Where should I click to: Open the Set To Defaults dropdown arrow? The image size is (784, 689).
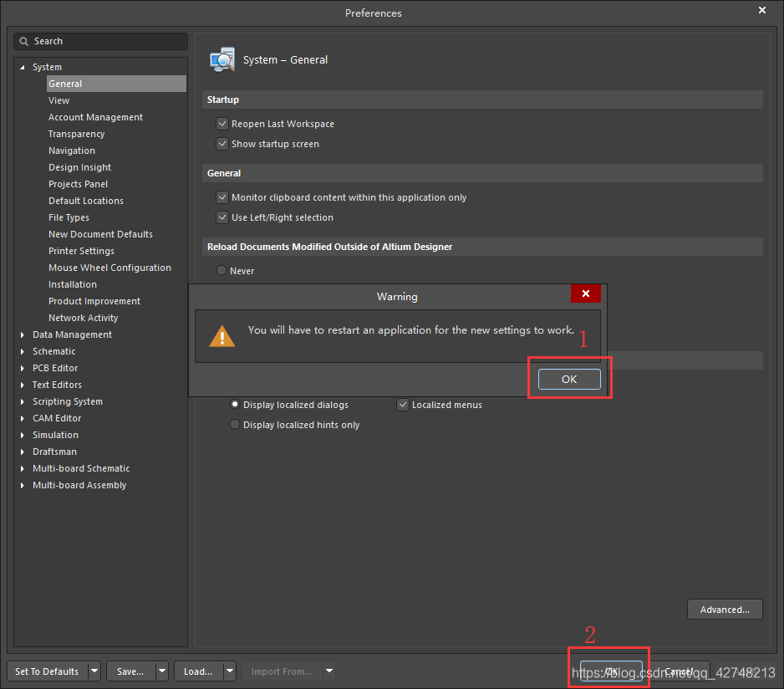[94, 671]
